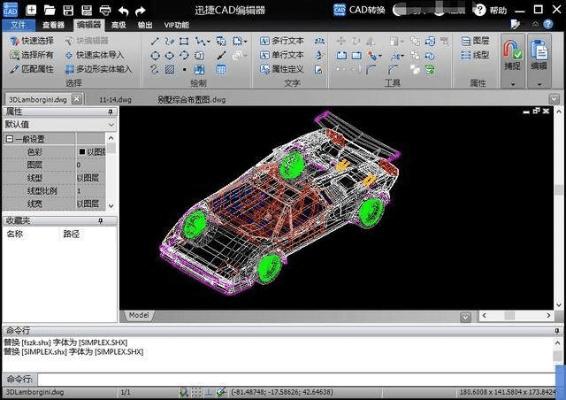Toggle the 捕捉 snap magnet button
Image resolution: width=566 pixels, height=400 pixels.
pyautogui.click(x=513, y=55)
